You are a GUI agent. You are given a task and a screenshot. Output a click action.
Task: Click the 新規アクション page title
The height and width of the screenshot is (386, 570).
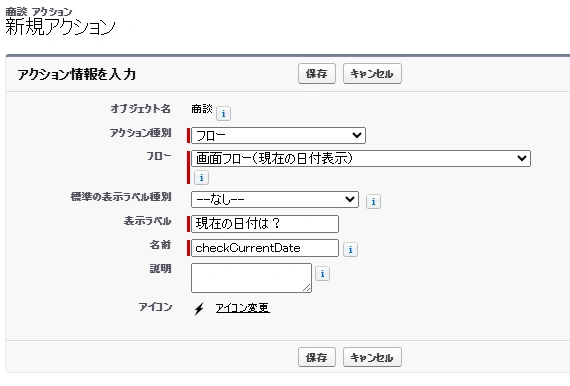(x=60, y=27)
